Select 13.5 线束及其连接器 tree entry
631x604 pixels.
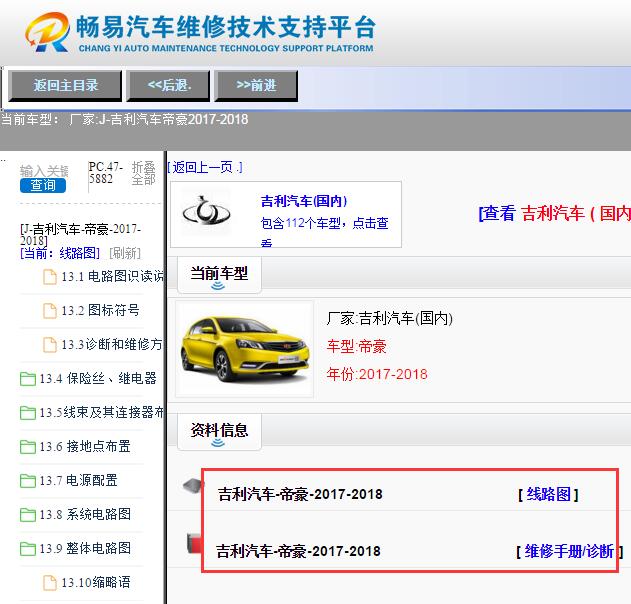coord(101,412)
